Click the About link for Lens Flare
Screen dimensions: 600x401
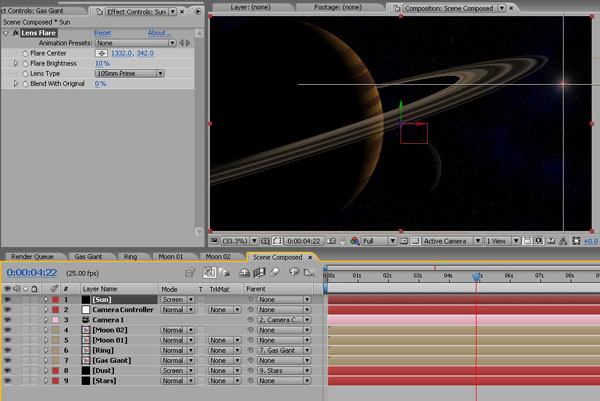(159, 33)
